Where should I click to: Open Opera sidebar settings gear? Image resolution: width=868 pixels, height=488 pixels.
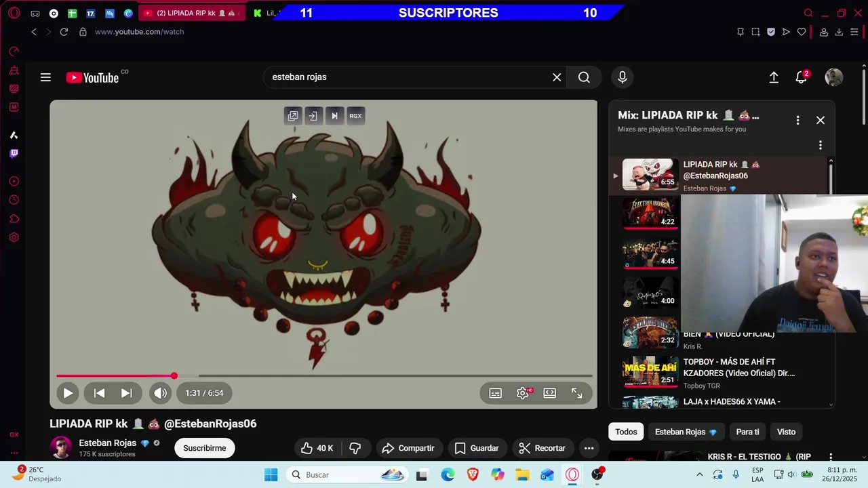pos(14,237)
